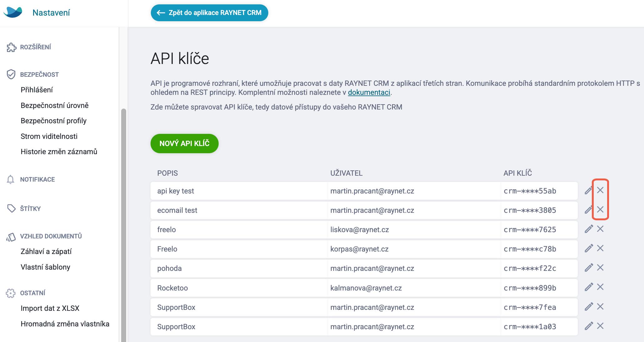Open the Ostatní section

(33, 293)
